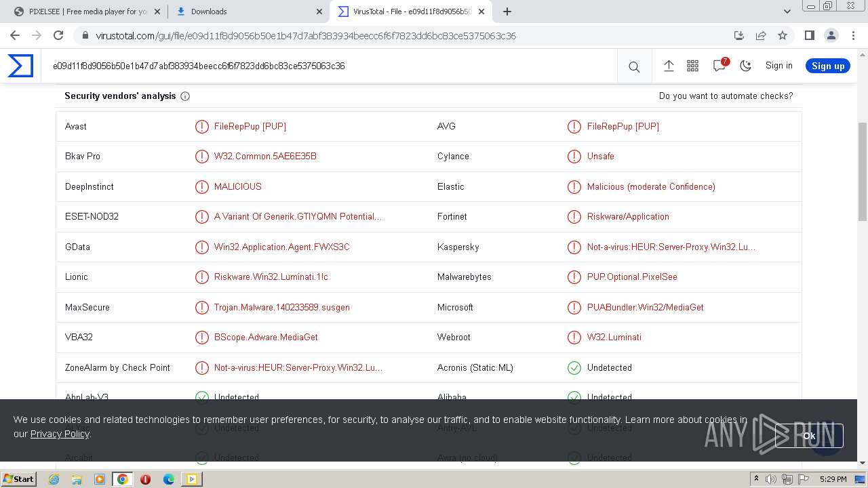Click the VirusTotal logo icon
This screenshot has height=488, width=868.
pyautogui.click(x=20, y=66)
